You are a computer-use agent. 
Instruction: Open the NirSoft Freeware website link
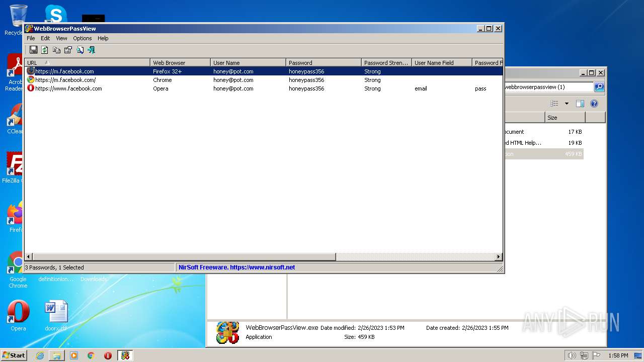(x=236, y=267)
